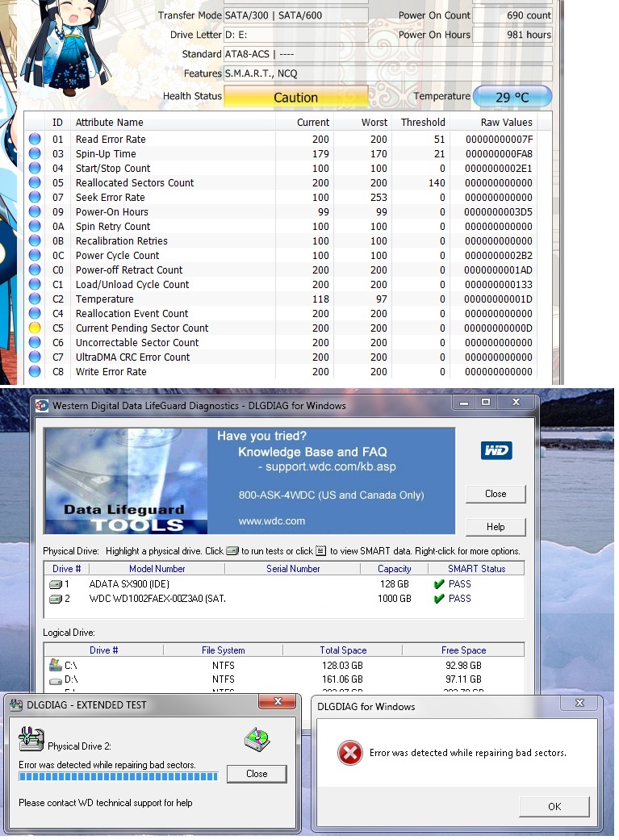This screenshot has width=619, height=840.
Task: Click the Capacity column header
Action: coord(395,568)
